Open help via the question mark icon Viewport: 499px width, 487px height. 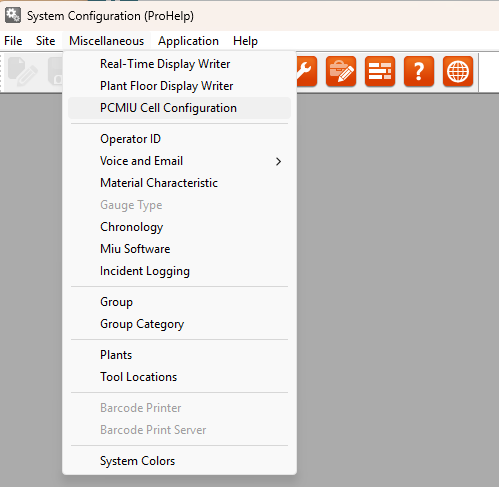click(x=419, y=71)
